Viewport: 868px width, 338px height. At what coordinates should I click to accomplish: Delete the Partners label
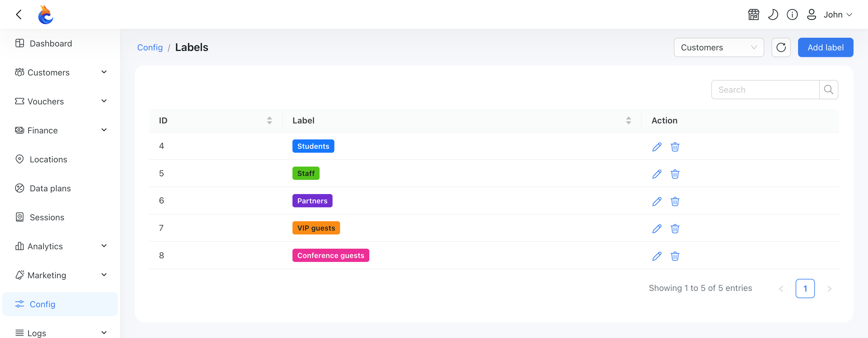pos(674,201)
